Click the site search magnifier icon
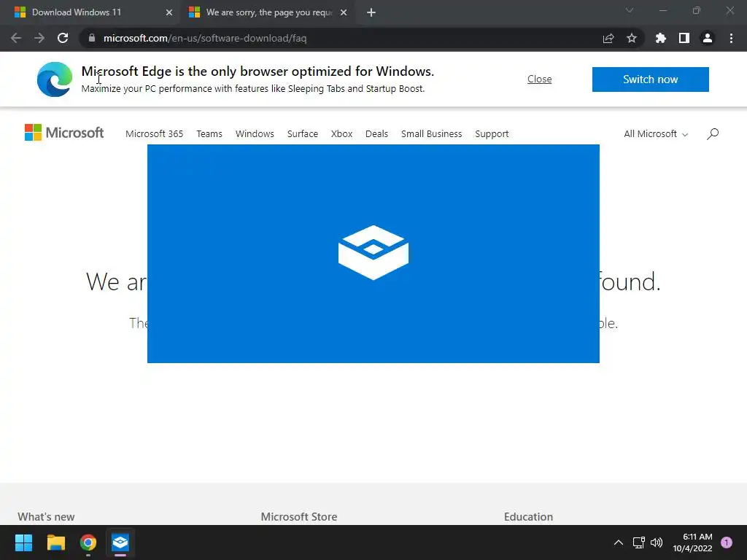The image size is (747, 560). (713, 134)
